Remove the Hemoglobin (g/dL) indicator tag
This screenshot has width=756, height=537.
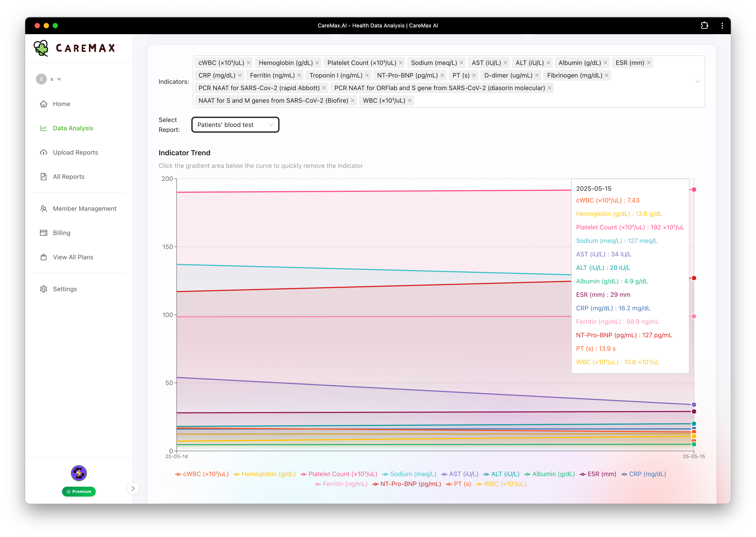pos(317,63)
